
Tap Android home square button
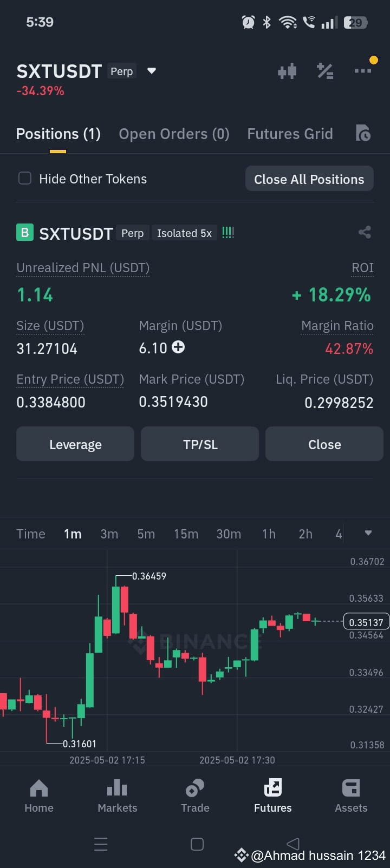click(197, 844)
